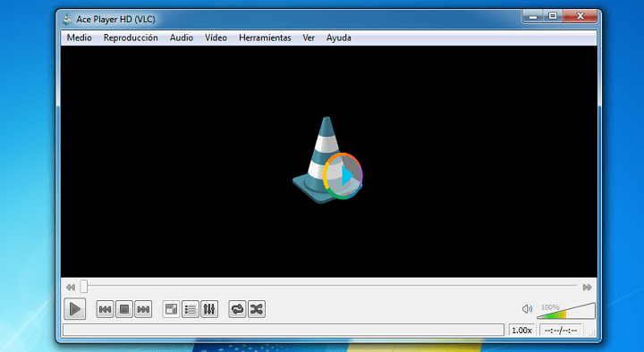Image resolution: width=644 pixels, height=352 pixels.
Task: Click the seek bar handle
Action: click(x=84, y=287)
